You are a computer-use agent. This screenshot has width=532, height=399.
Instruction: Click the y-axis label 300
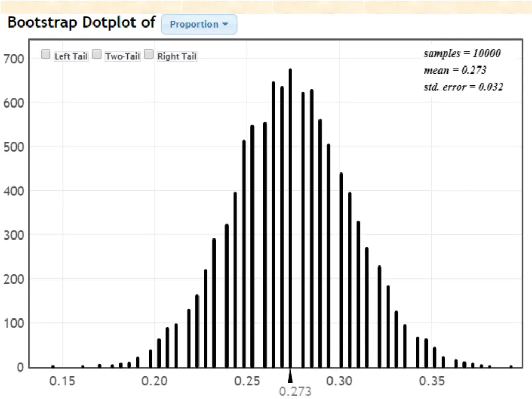tap(14, 235)
